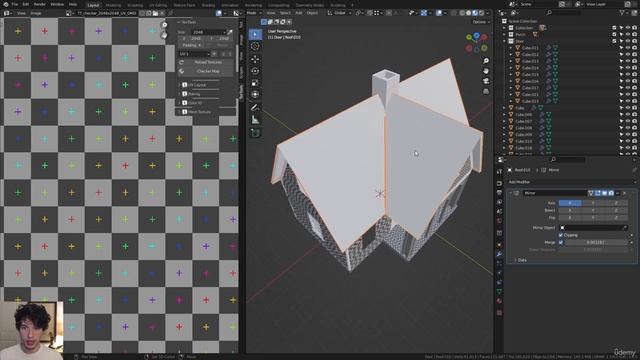This screenshot has width=640, height=360.
Task: Open the Edit menu
Action: [26, 4]
